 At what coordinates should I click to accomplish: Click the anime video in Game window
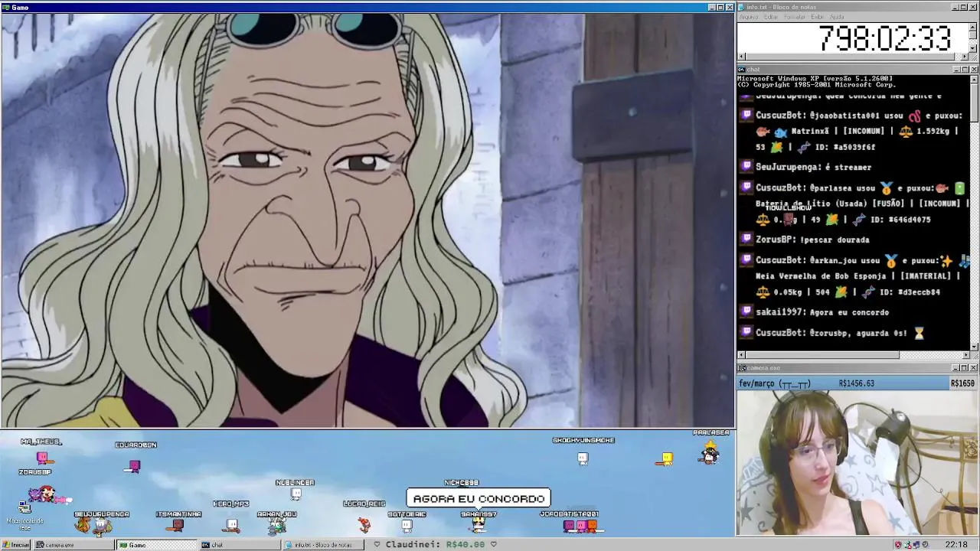(367, 220)
